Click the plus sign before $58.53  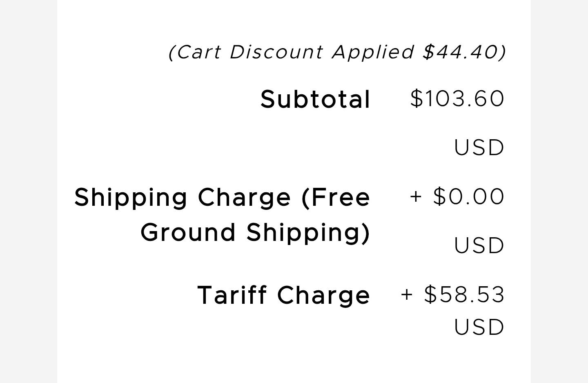407,295
